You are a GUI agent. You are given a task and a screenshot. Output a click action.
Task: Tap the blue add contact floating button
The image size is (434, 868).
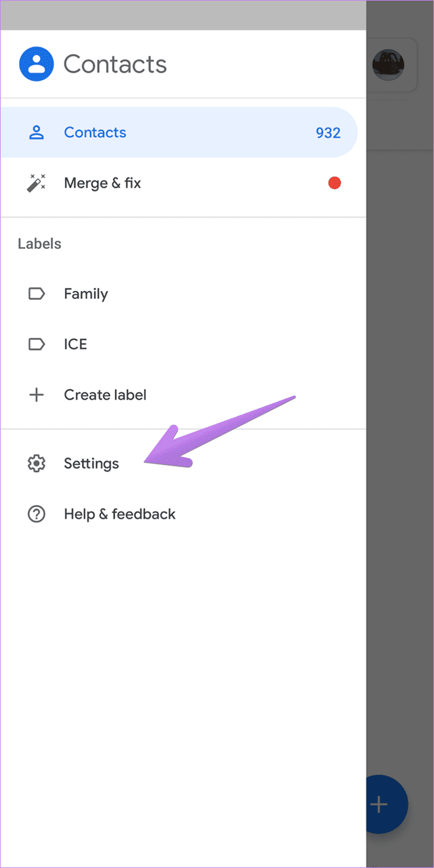(x=379, y=804)
